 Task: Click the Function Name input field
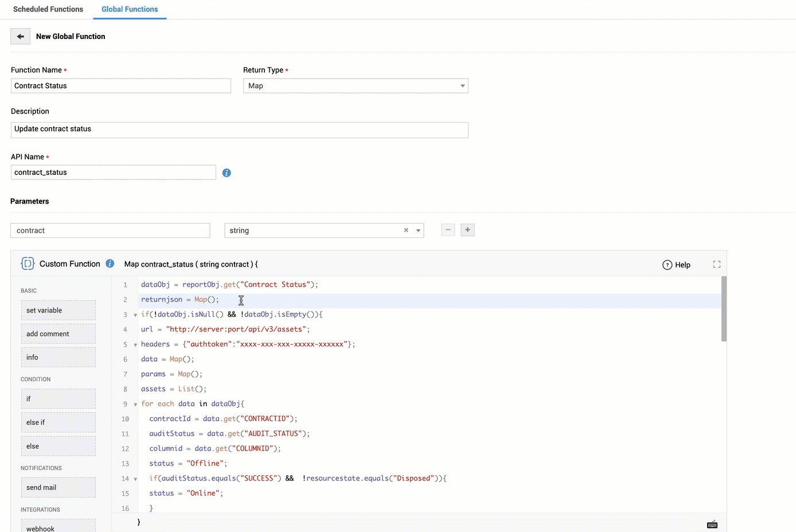(120, 86)
